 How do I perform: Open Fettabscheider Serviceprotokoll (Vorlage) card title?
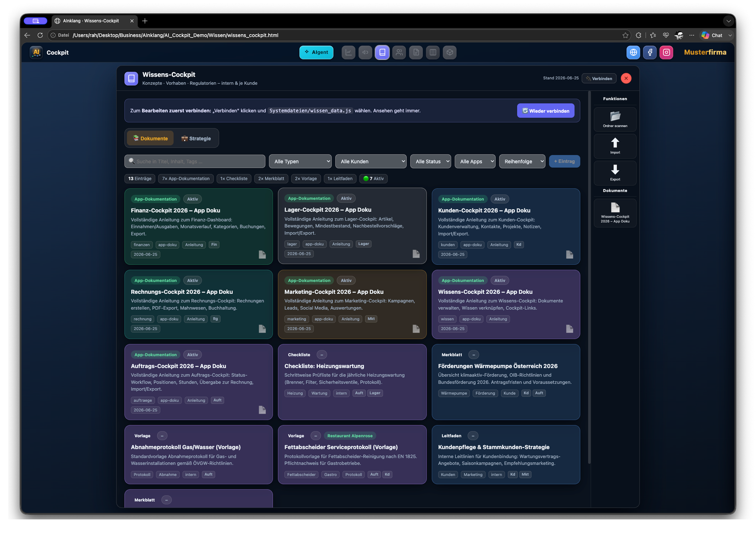[x=341, y=447]
